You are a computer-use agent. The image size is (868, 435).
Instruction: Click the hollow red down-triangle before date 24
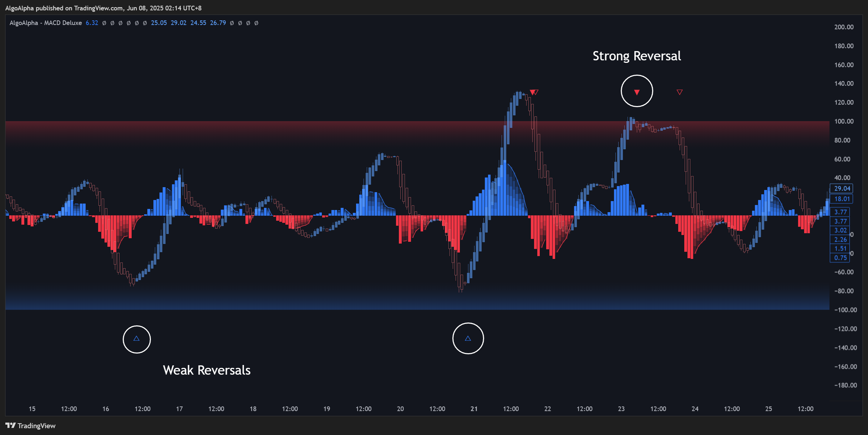coord(680,92)
